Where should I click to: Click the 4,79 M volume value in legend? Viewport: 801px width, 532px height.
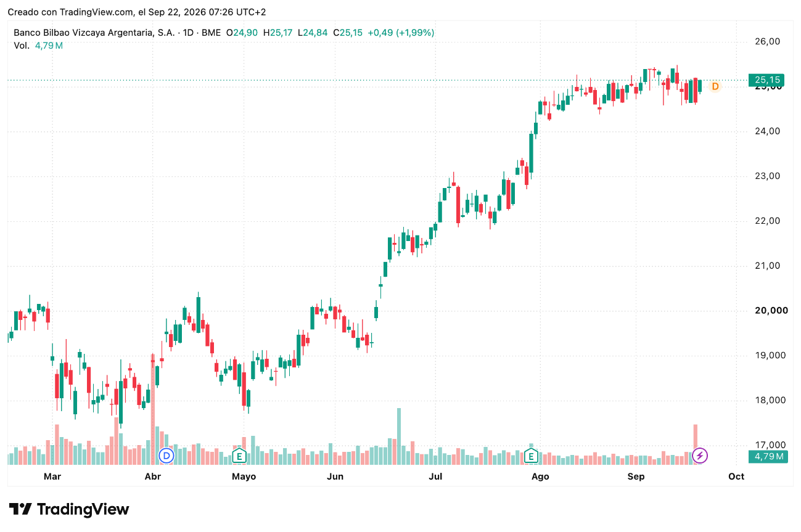[49, 45]
